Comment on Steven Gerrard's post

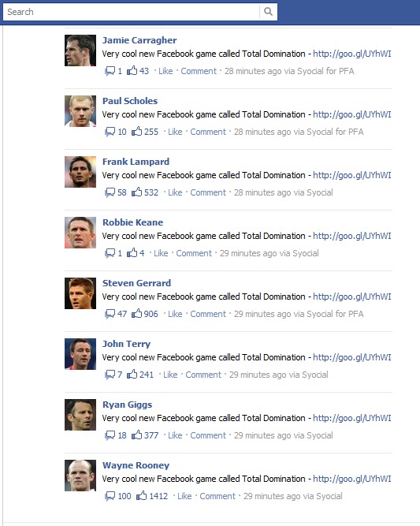click(x=208, y=314)
